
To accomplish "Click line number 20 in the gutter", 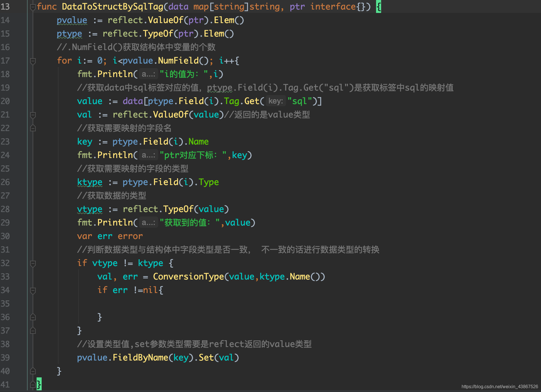I will tap(5, 101).
